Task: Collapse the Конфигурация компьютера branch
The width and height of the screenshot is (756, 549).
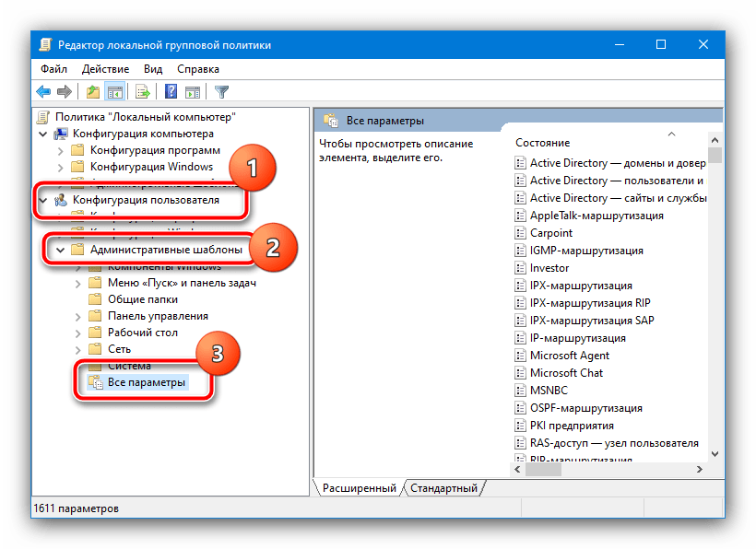Action: coord(43,132)
